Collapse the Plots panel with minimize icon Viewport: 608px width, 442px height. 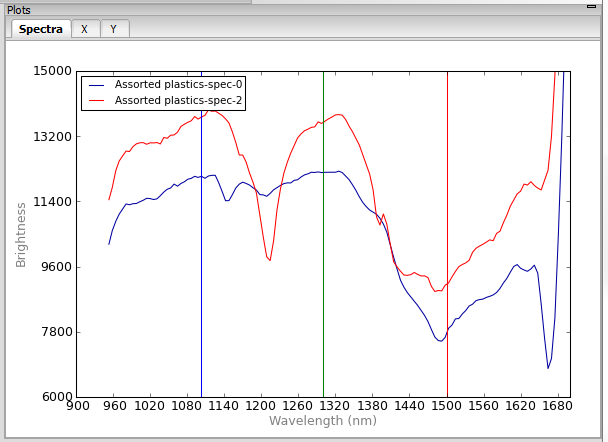(591, 6)
